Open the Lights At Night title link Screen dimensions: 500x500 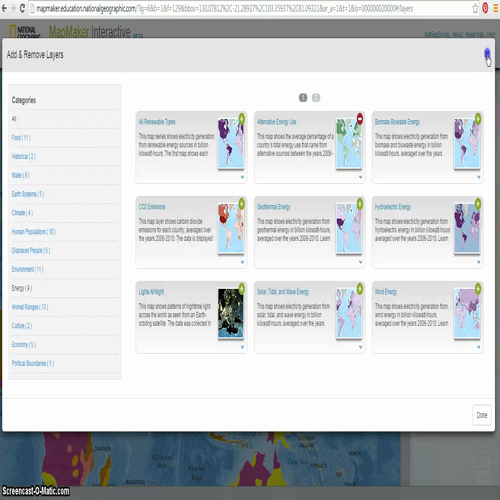point(151,292)
